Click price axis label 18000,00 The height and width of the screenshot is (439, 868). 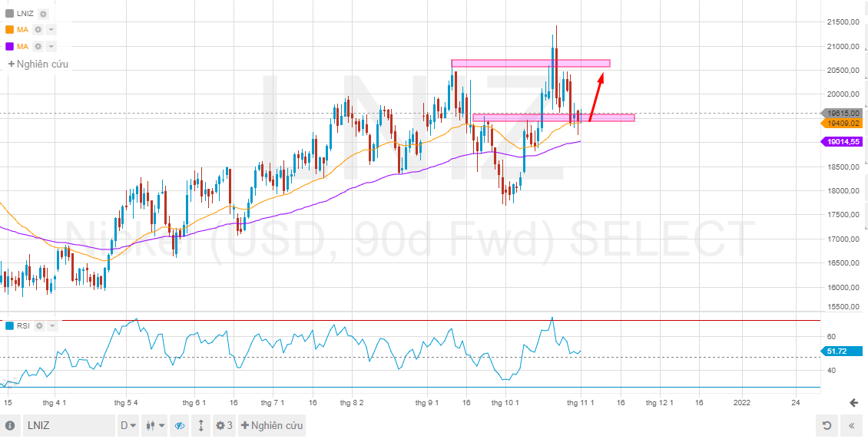tap(843, 191)
